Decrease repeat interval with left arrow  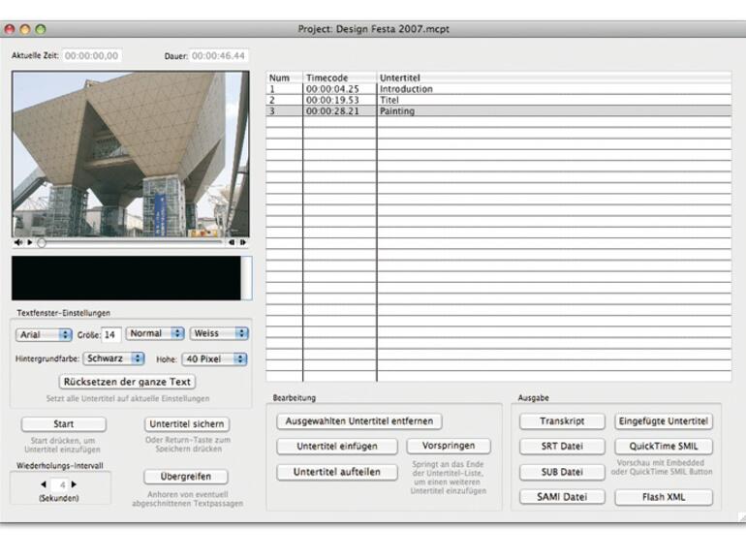44,484
